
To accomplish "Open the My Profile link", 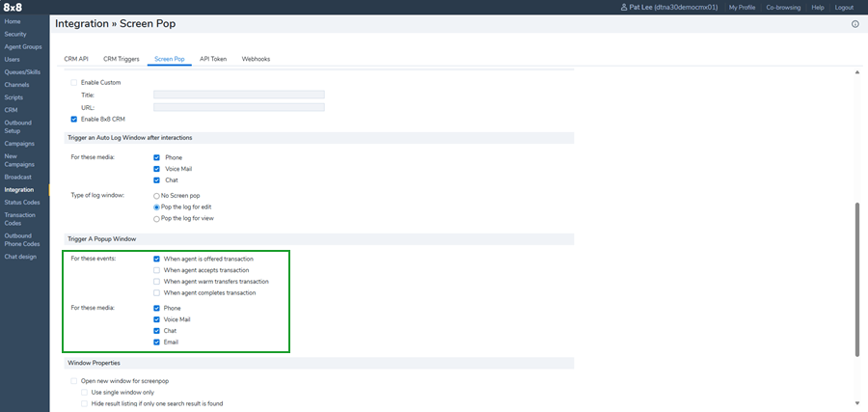I will (x=742, y=7).
